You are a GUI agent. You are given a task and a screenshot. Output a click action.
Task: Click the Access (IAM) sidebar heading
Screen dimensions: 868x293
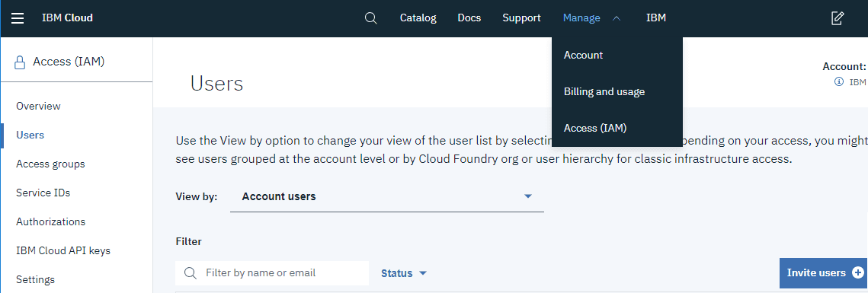tap(69, 62)
